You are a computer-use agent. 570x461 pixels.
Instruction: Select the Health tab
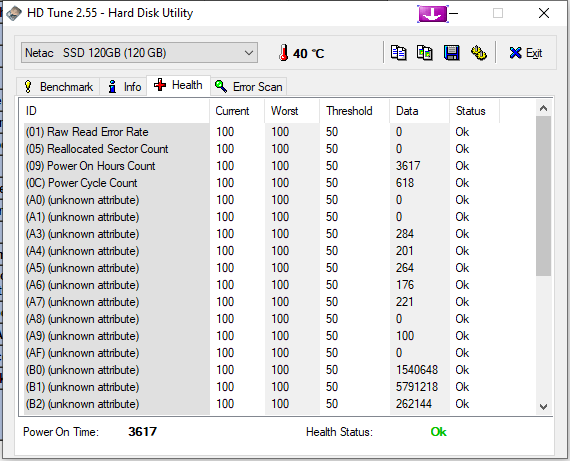pos(178,85)
